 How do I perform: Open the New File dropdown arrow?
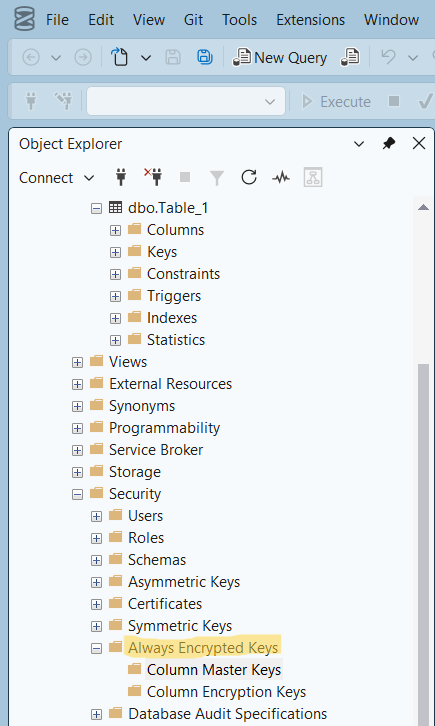[x=146, y=58]
